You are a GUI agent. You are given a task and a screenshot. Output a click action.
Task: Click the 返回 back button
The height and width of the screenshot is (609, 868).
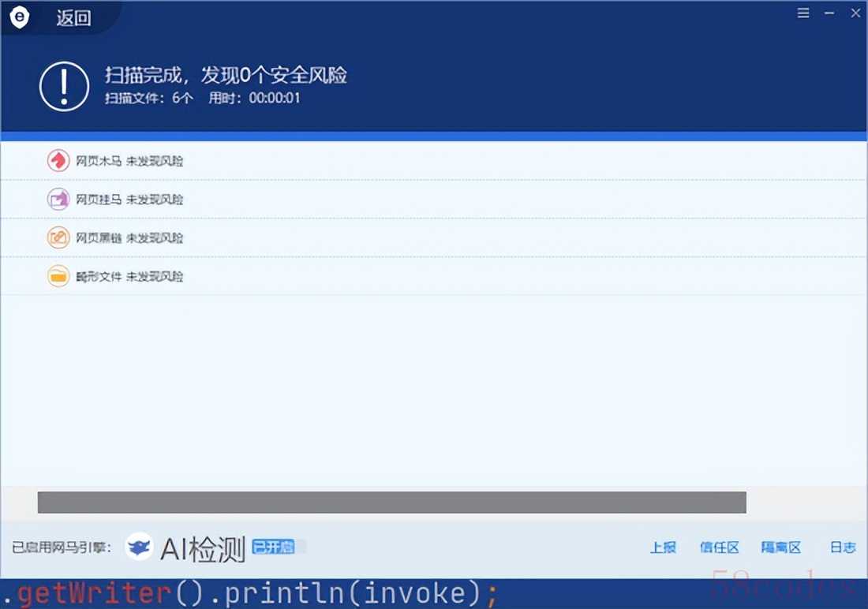tap(73, 18)
